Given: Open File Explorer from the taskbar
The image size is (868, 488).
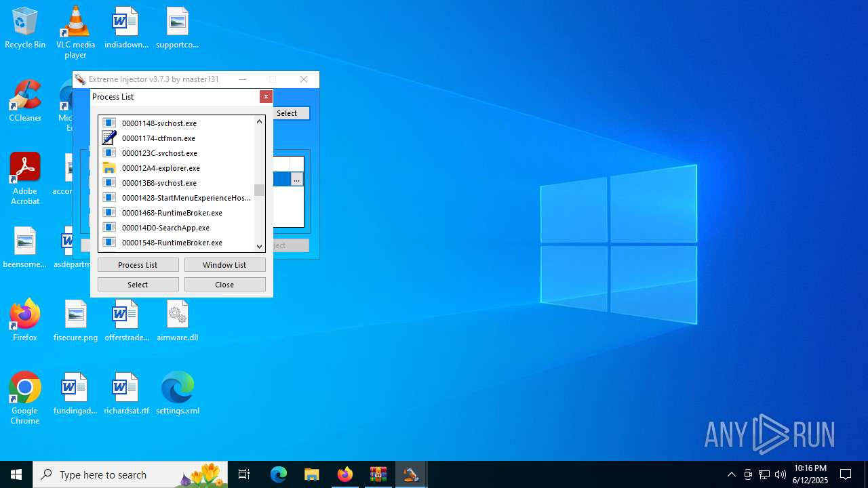Looking at the screenshot, I should pos(312,474).
